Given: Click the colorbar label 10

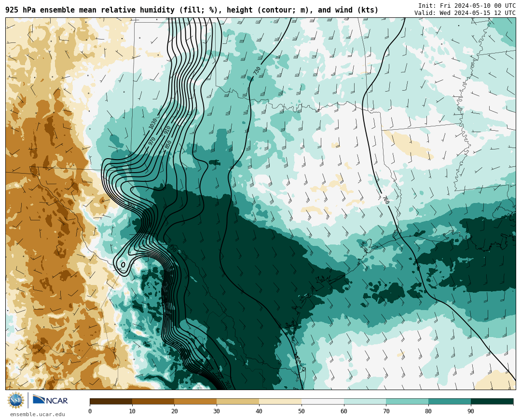Looking at the screenshot, I should 132,411.
